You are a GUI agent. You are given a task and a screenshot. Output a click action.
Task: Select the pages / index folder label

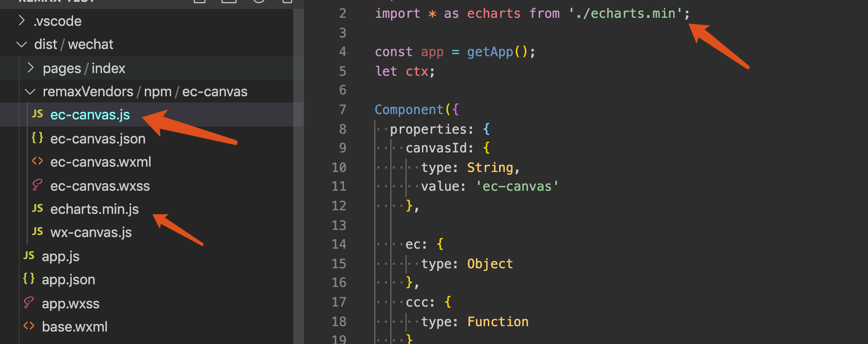(x=84, y=68)
